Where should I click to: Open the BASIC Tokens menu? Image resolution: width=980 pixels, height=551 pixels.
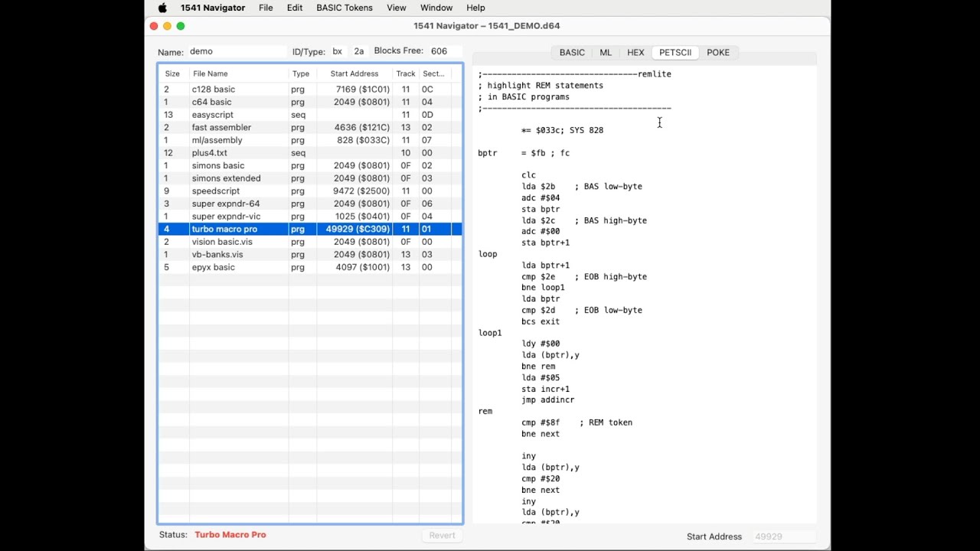click(x=345, y=8)
